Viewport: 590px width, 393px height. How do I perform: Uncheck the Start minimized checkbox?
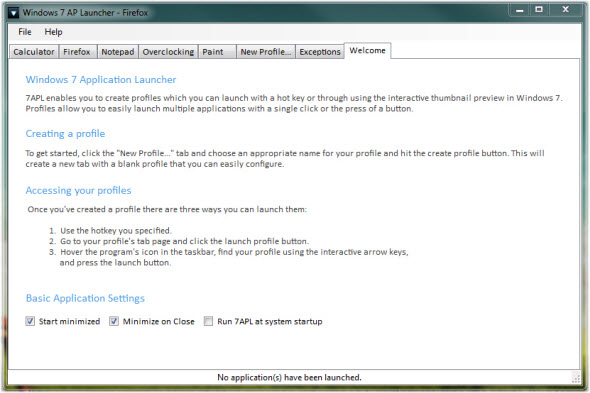point(30,321)
